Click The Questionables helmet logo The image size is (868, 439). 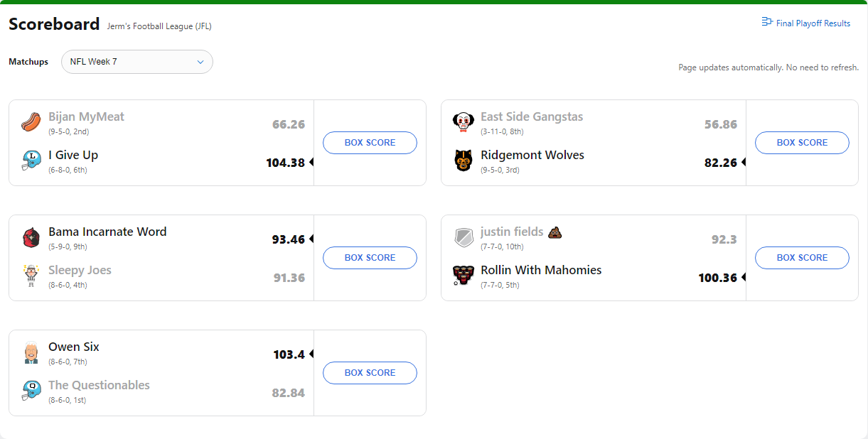(x=31, y=390)
